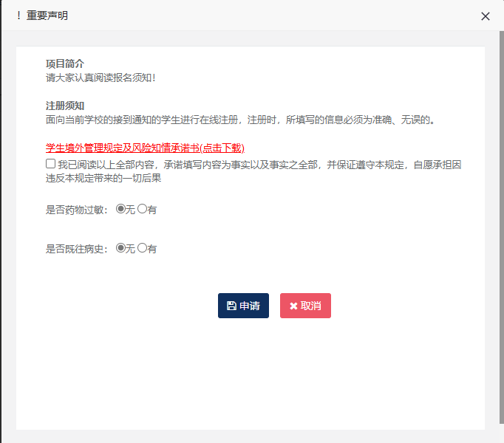The image size is (504, 443).
Task: Click the 面向当前学校的接到通知的学生 paragraph
Action: click(x=240, y=120)
